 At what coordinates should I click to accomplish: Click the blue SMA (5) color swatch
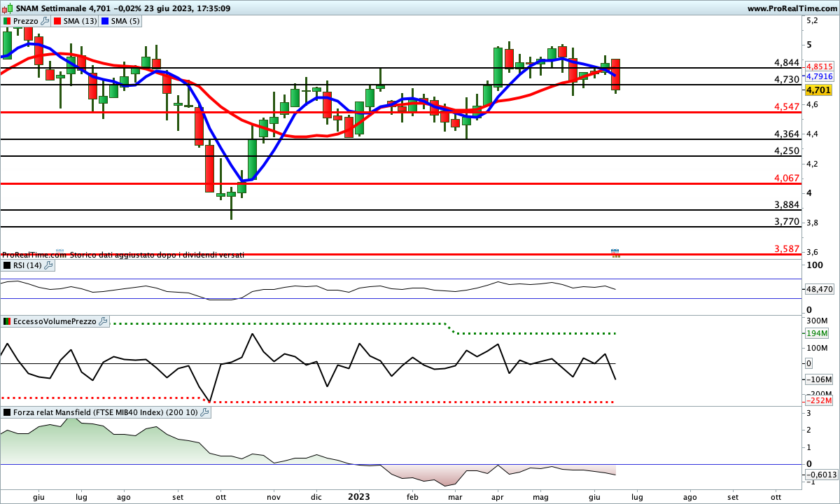pyautogui.click(x=104, y=21)
